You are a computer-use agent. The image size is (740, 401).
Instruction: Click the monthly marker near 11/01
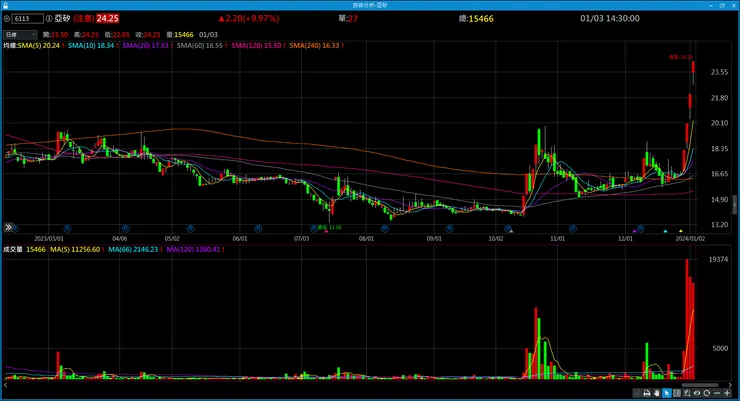(572, 228)
